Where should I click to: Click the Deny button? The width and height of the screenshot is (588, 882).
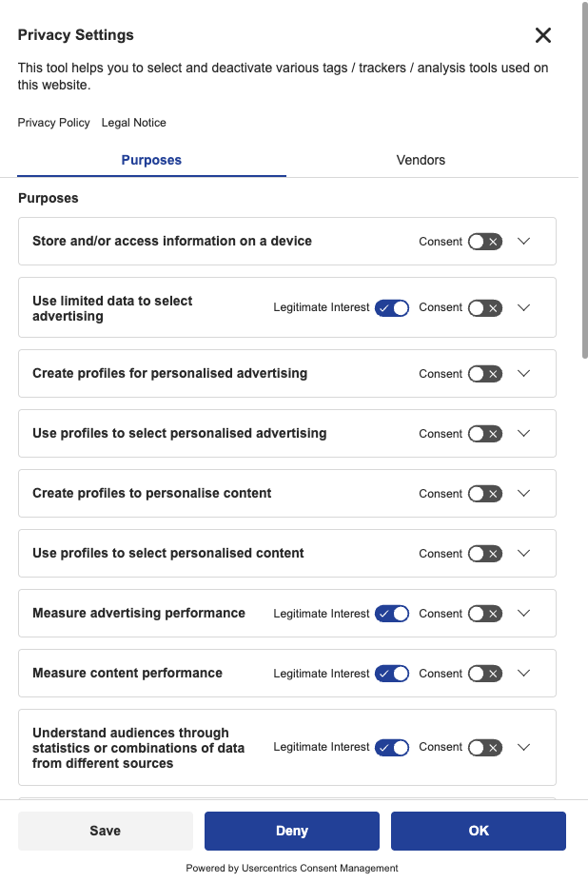[292, 831]
